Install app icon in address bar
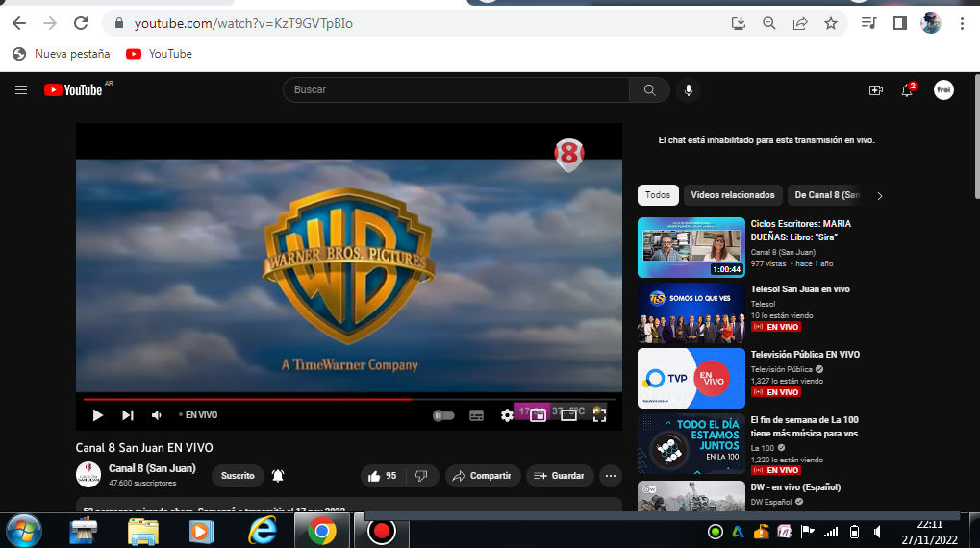The image size is (980, 548). click(738, 23)
